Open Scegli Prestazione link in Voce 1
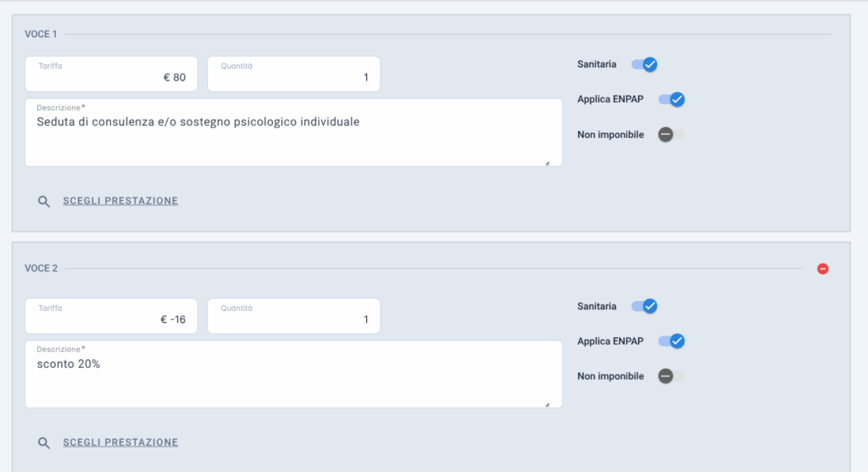This screenshot has height=472, width=868. [x=120, y=201]
